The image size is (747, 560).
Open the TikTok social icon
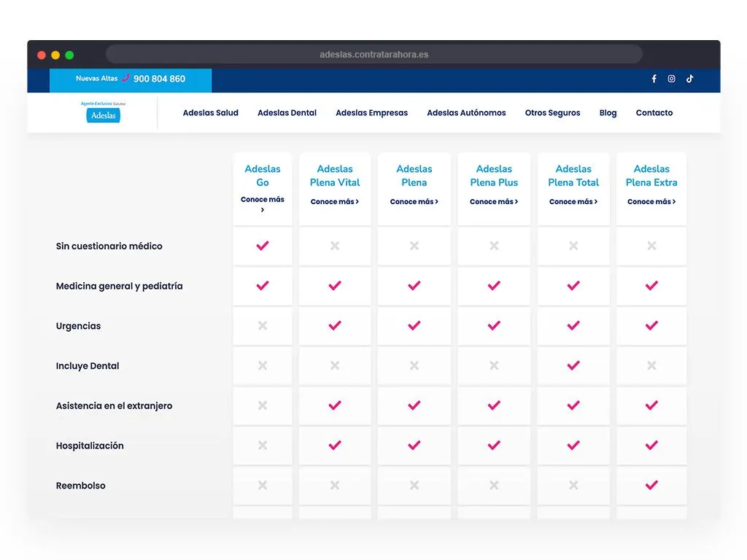(689, 79)
